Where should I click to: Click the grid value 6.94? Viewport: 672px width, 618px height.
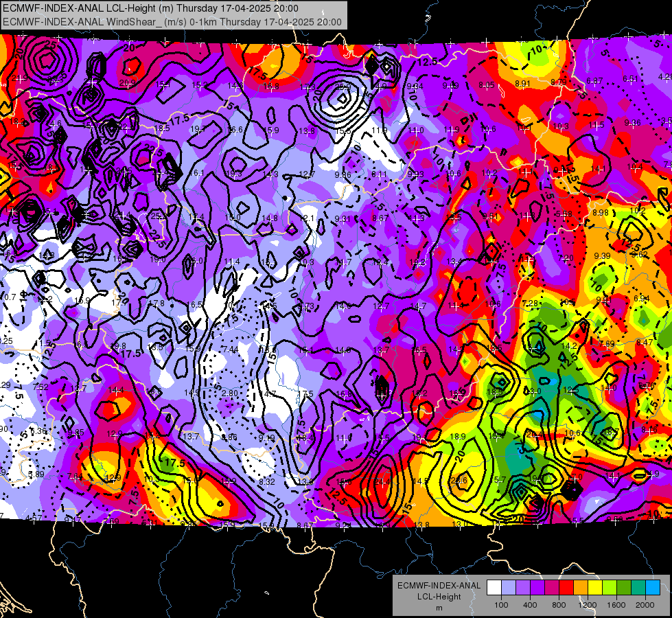pyautogui.click(x=641, y=299)
